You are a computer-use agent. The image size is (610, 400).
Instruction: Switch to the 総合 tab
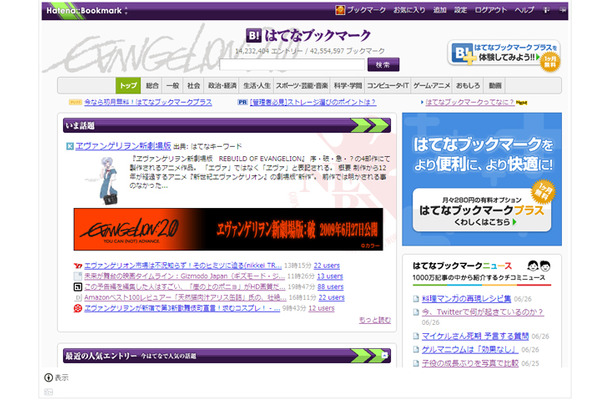152,86
